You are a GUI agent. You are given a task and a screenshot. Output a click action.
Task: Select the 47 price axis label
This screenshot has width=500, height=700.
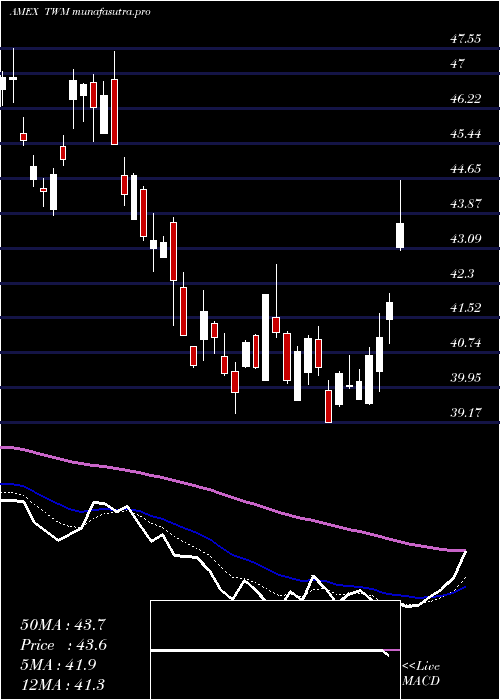point(458,64)
